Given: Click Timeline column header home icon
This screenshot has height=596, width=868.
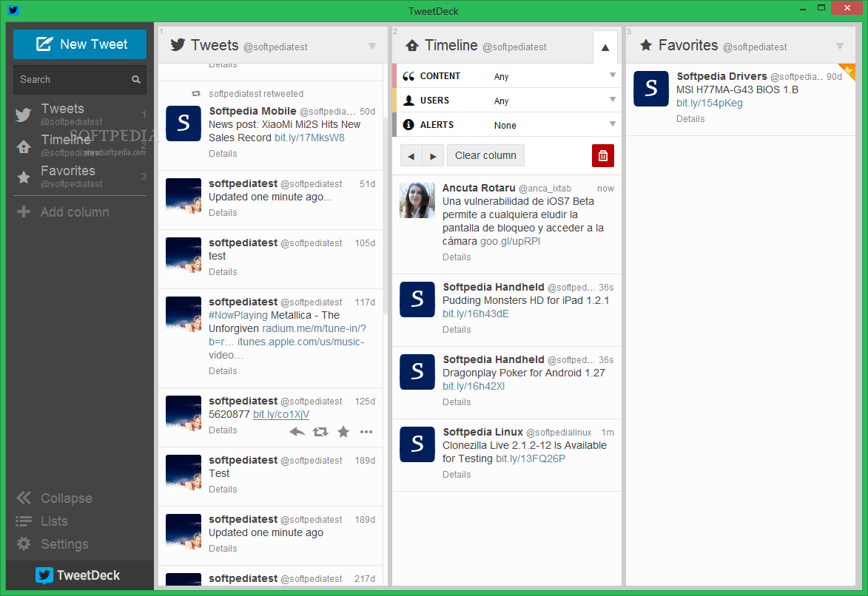Looking at the screenshot, I should tap(412, 45).
